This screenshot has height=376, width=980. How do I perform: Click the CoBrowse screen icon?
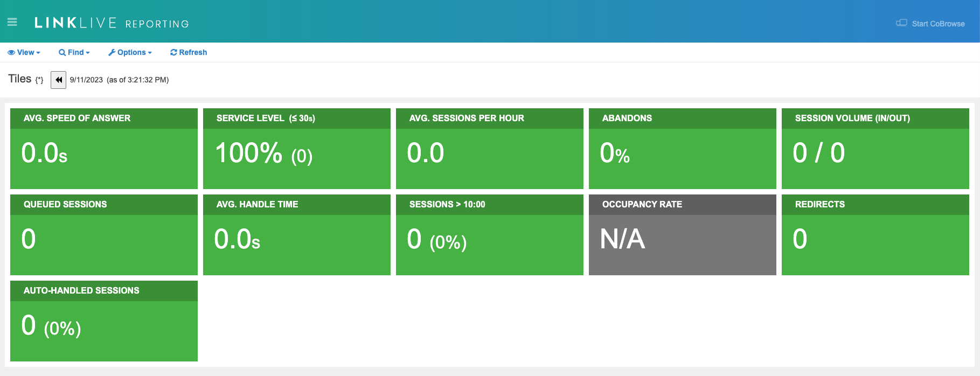[901, 23]
